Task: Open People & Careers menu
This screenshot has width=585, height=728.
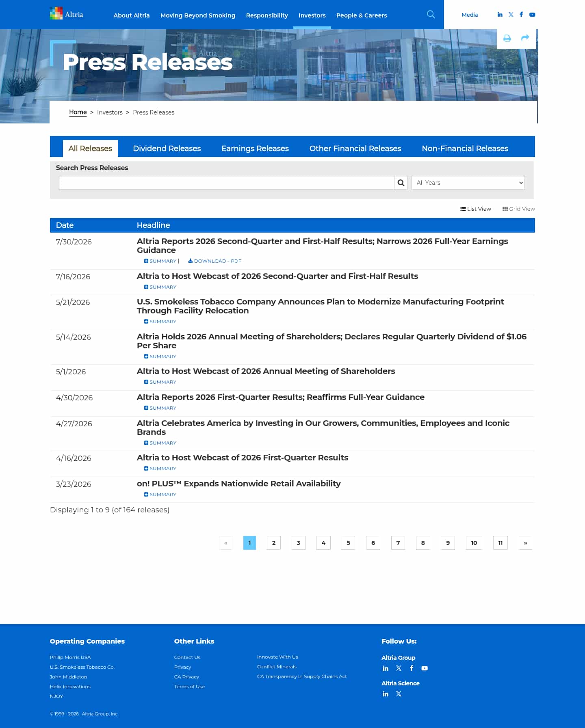Action: 362,15
